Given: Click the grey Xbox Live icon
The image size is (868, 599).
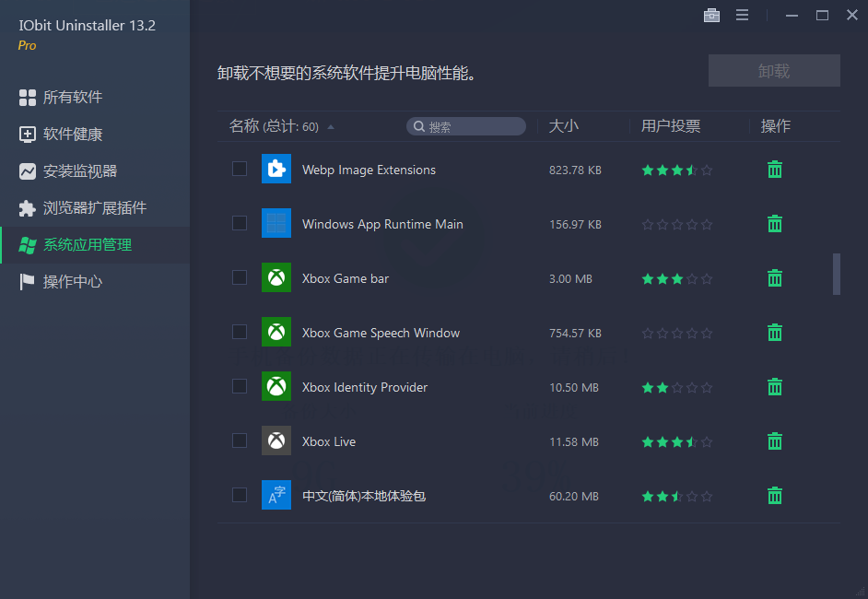Looking at the screenshot, I should pyautogui.click(x=276, y=440).
